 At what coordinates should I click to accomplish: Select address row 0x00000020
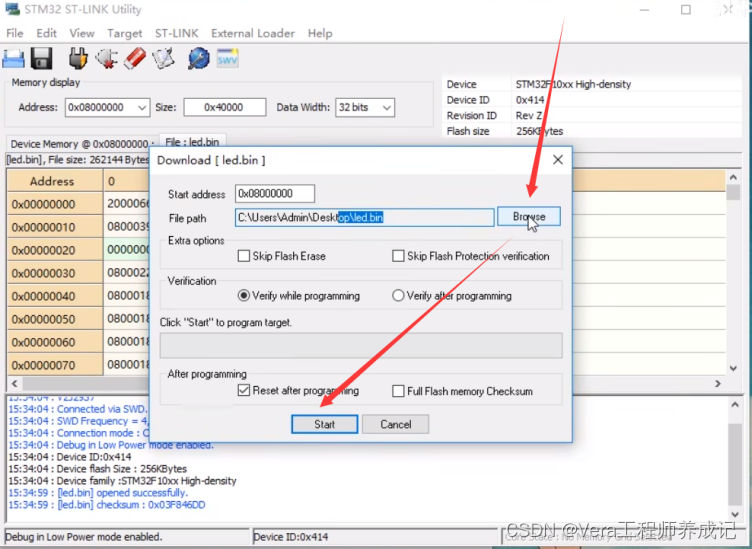point(55,250)
